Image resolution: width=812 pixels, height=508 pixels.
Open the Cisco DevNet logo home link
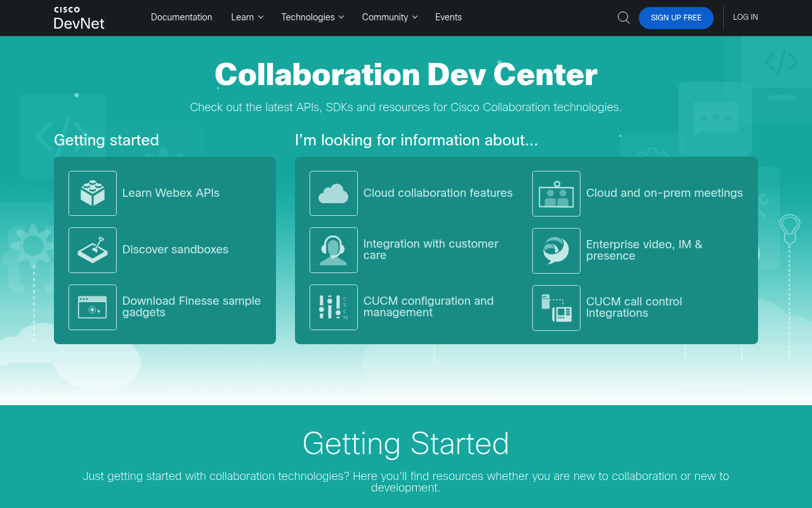(79, 18)
